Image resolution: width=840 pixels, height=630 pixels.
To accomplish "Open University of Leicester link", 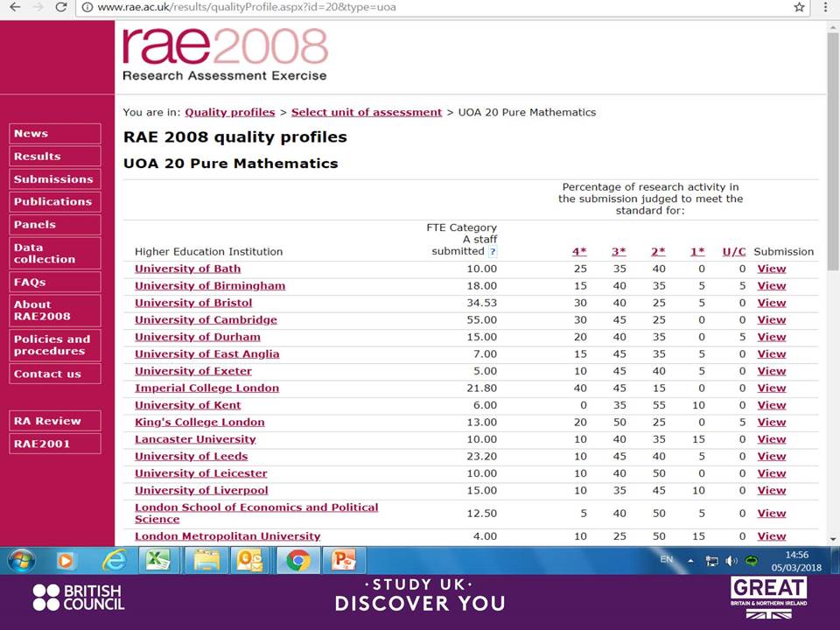I will click(x=201, y=474).
